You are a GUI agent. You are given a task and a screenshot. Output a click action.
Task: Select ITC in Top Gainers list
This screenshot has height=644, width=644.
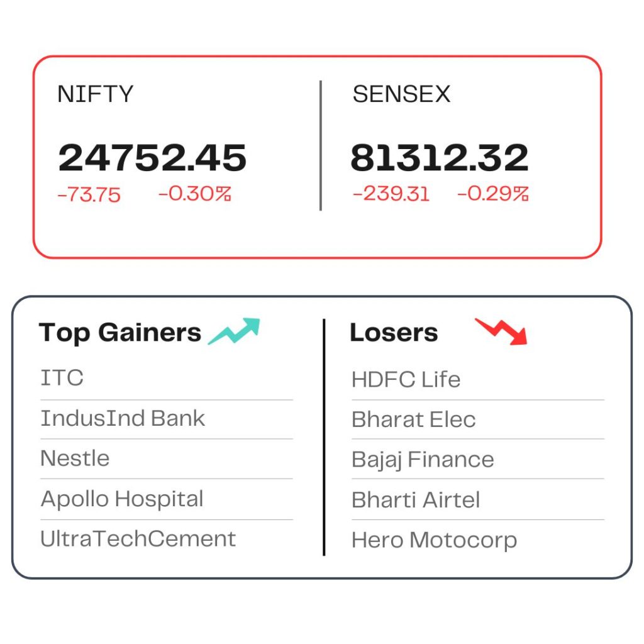click(x=62, y=378)
